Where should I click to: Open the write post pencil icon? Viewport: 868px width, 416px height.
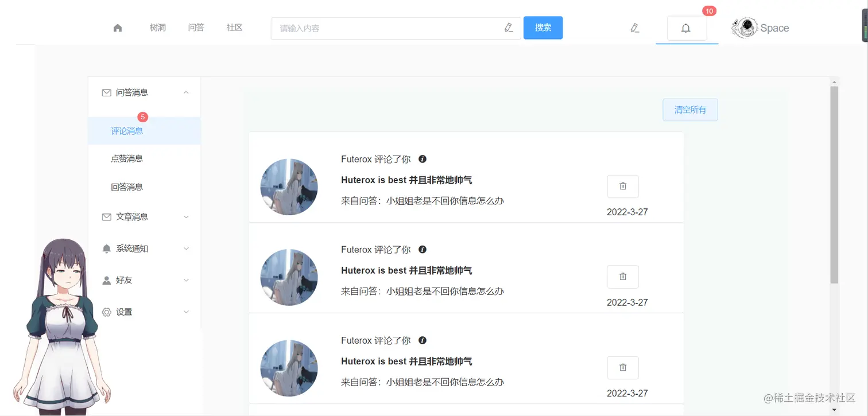point(634,27)
